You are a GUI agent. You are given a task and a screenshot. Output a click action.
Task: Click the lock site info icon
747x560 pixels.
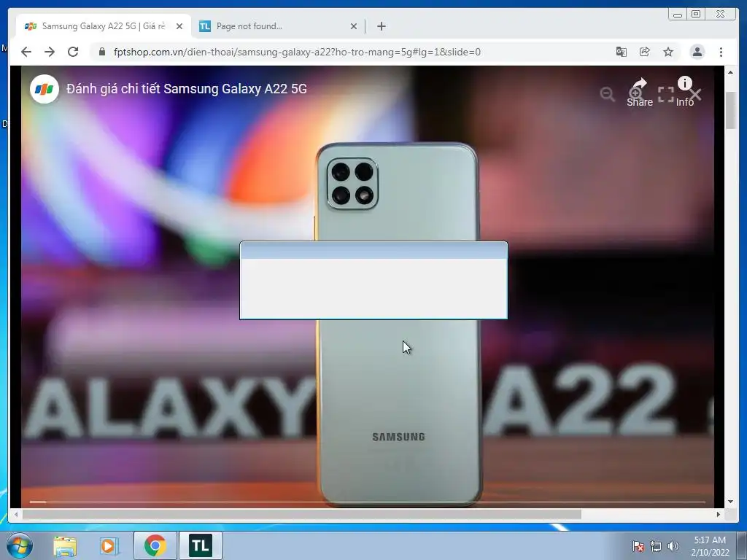102,52
